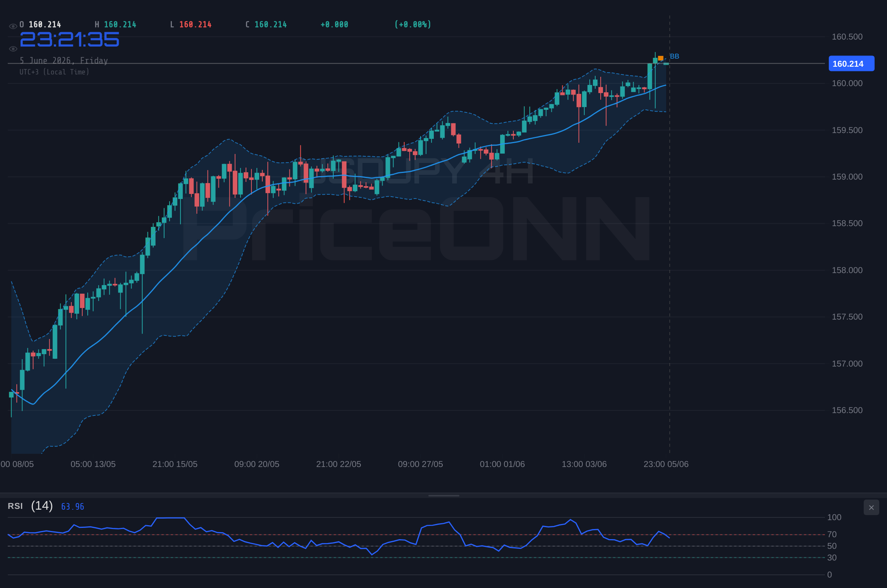This screenshot has height=588, width=887.
Task: Click the orange square marker near BB
Action: (660, 58)
